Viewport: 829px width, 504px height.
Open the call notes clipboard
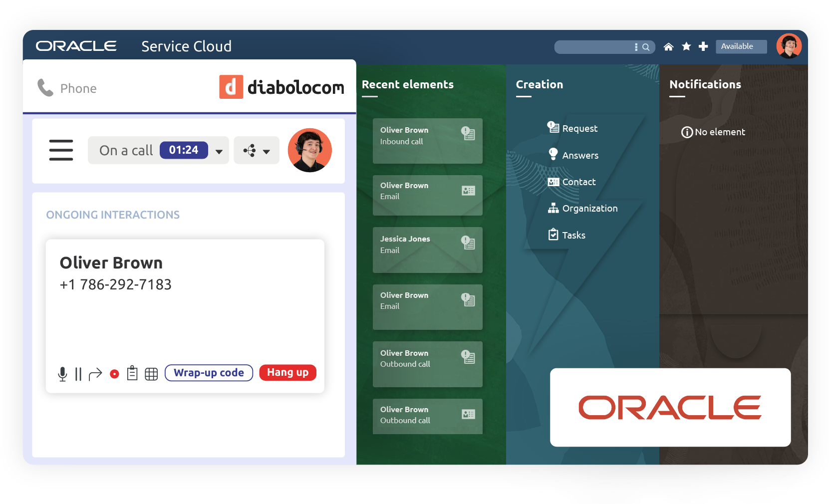pyautogui.click(x=132, y=373)
